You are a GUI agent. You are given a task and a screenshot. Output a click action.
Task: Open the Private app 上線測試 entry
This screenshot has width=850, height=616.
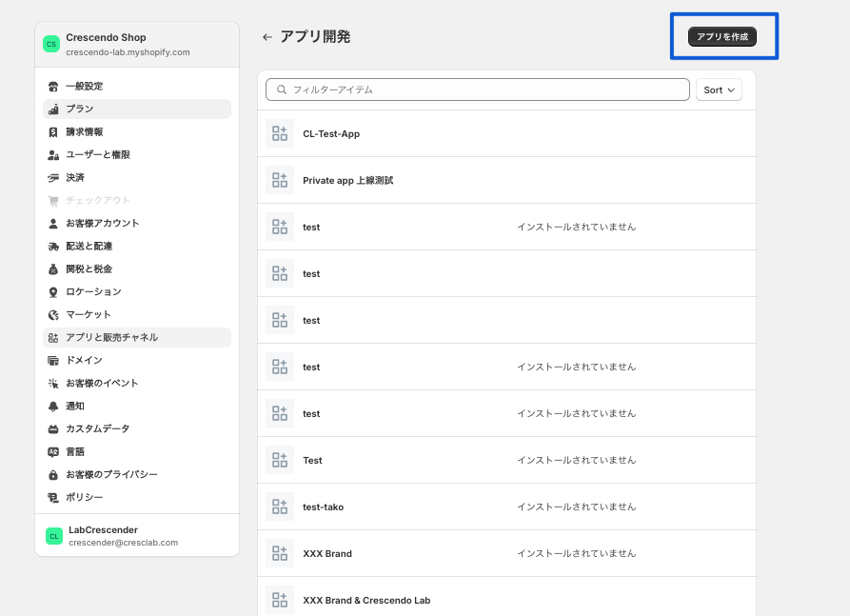pyautogui.click(x=347, y=180)
